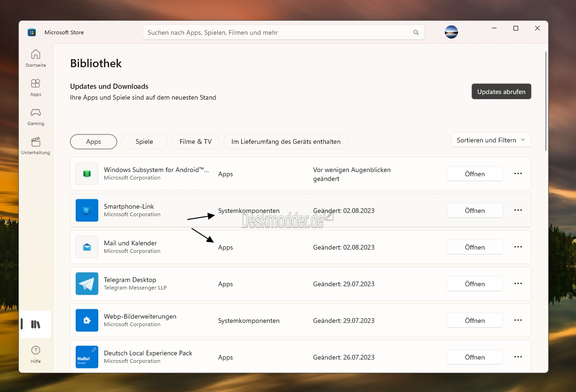Screen dimensions: 576x392
Task: Click the Deutsch Local Experience Pack title
Action: click(148, 353)
